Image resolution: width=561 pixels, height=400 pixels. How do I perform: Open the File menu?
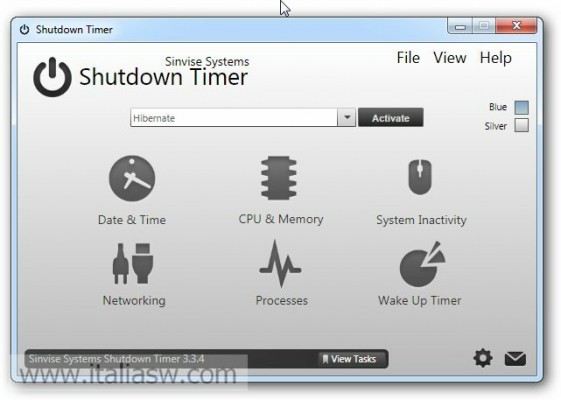[x=408, y=58]
